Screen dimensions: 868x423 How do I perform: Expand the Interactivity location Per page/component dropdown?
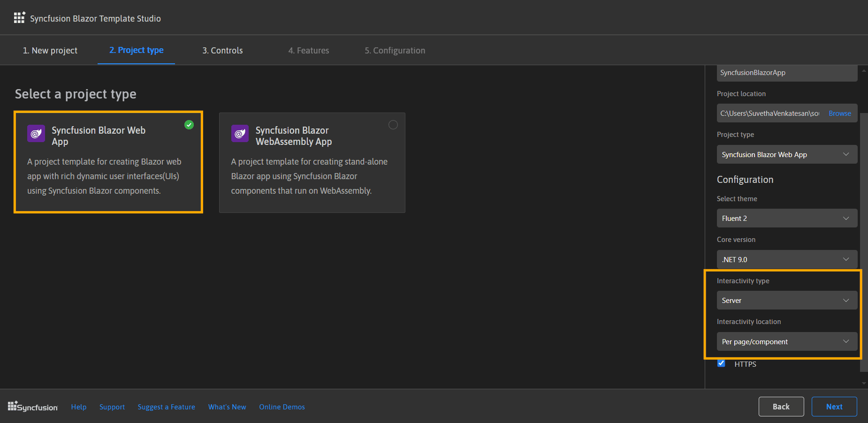[787, 341]
